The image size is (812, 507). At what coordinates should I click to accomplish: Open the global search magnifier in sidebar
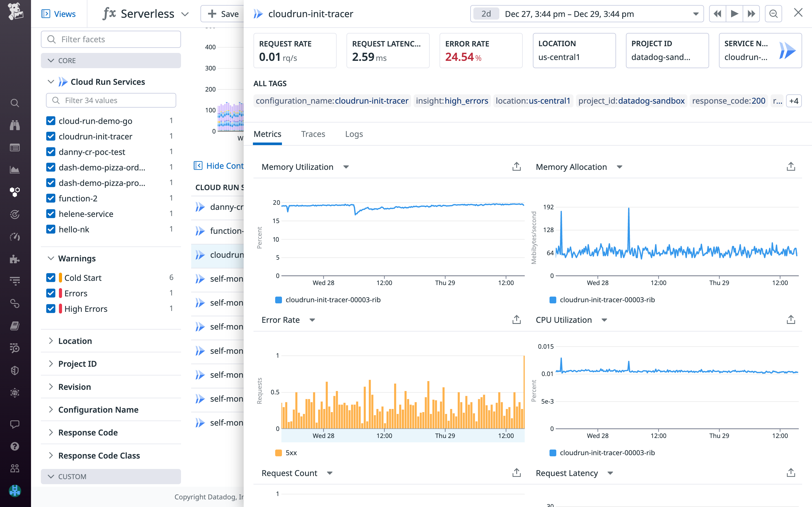(15, 103)
